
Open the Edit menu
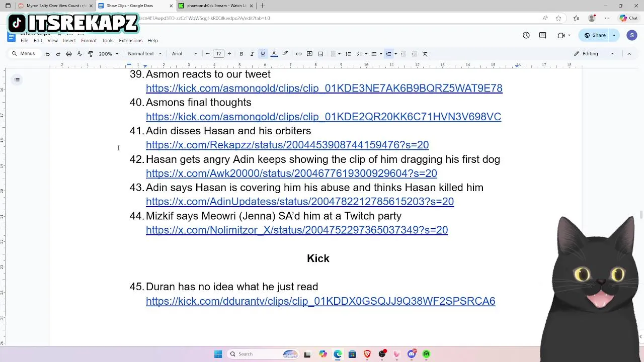(x=38, y=41)
